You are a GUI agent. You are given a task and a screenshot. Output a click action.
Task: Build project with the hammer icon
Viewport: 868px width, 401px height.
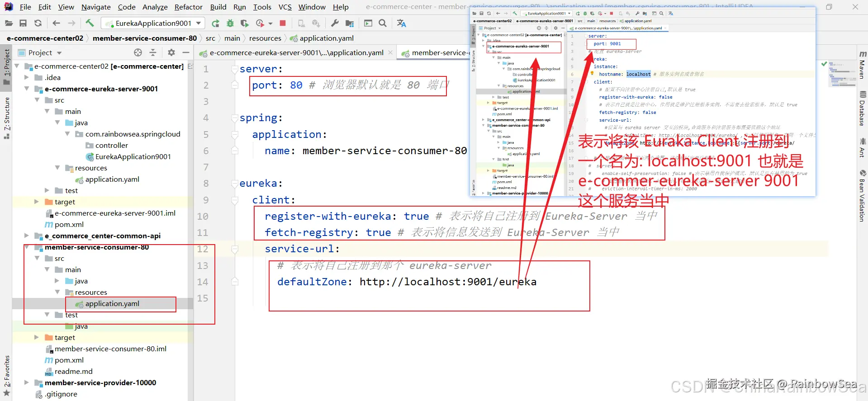(90, 23)
